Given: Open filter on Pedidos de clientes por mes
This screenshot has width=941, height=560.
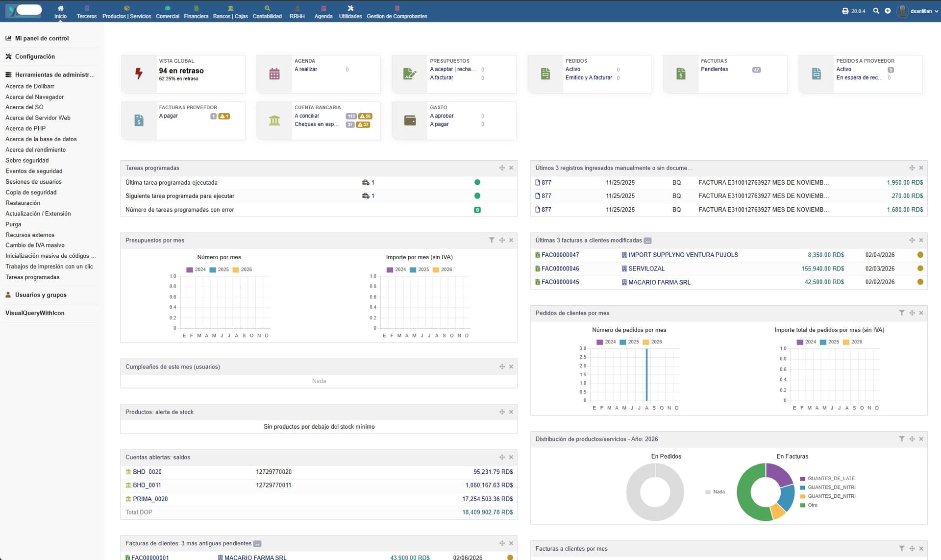Looking at the screenshot, I should point(902,313).
